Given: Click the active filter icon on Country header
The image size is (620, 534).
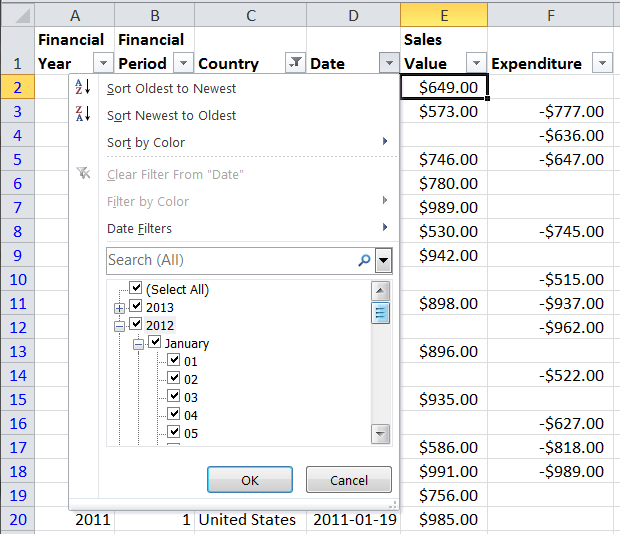Looking at the screenshot, I should [295, 63].
